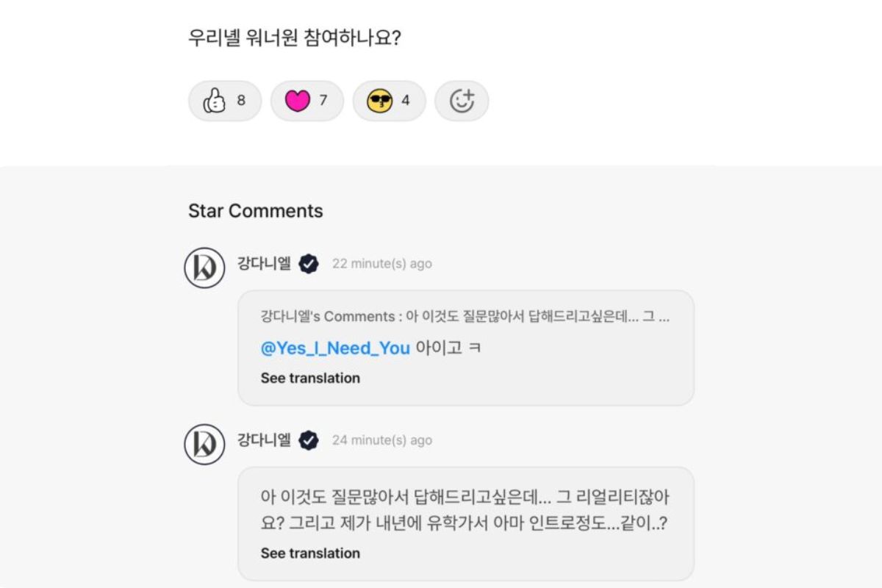Click 강다니엘's profile avatar on first comment

204,268
